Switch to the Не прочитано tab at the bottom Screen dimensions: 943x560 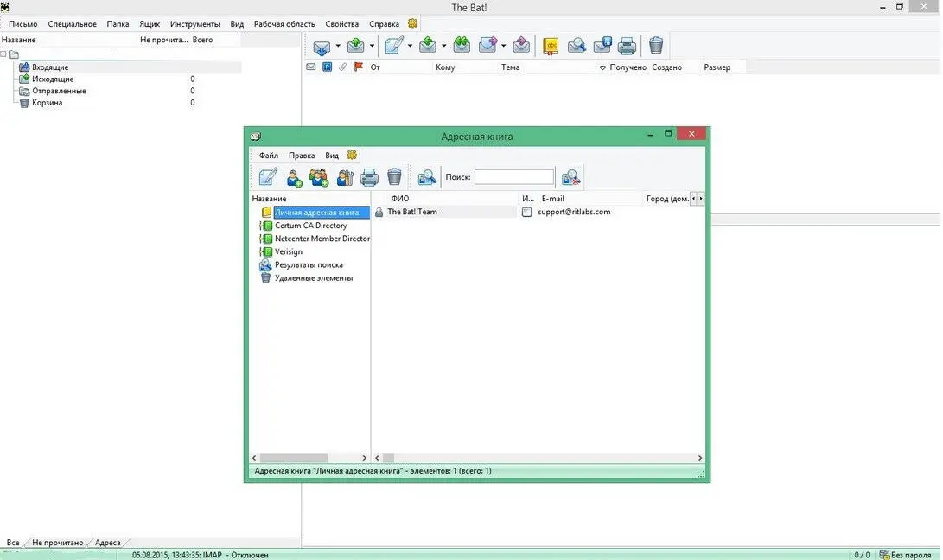(x=58, y=543)
